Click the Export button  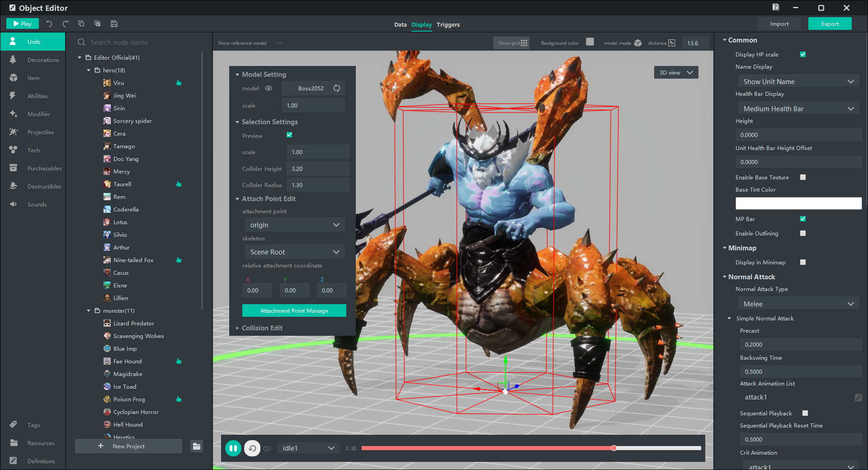(x=830, y=23)
